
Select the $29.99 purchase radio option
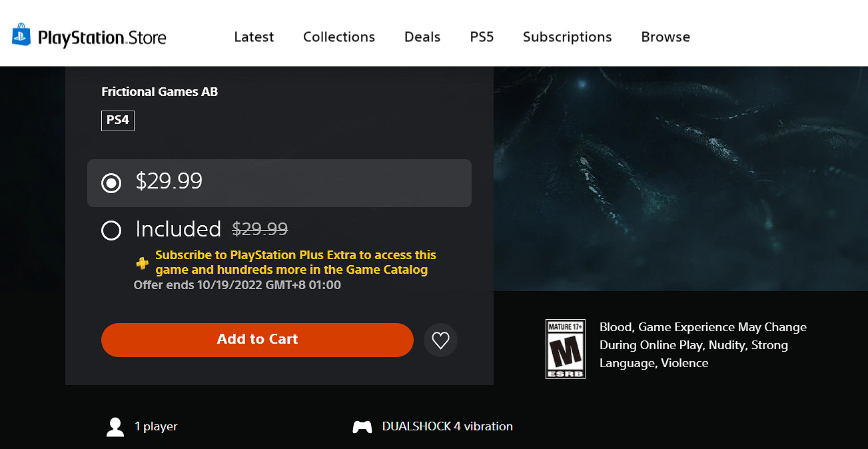point(111,183)
